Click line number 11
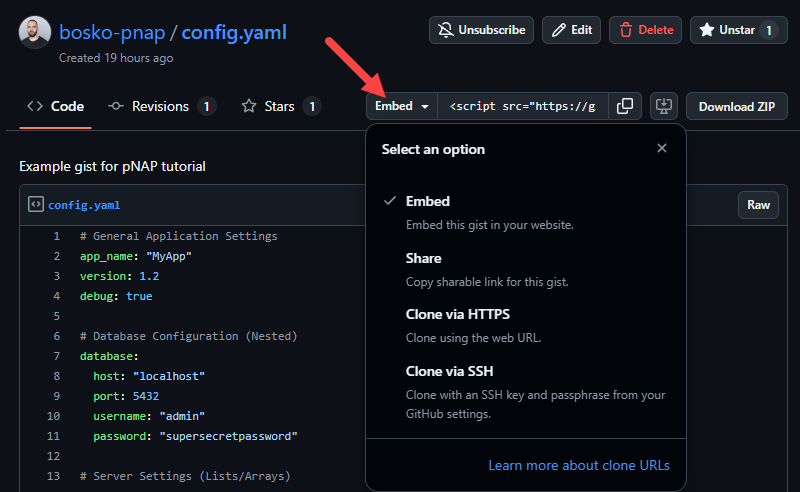 click(x=54, y=436)
